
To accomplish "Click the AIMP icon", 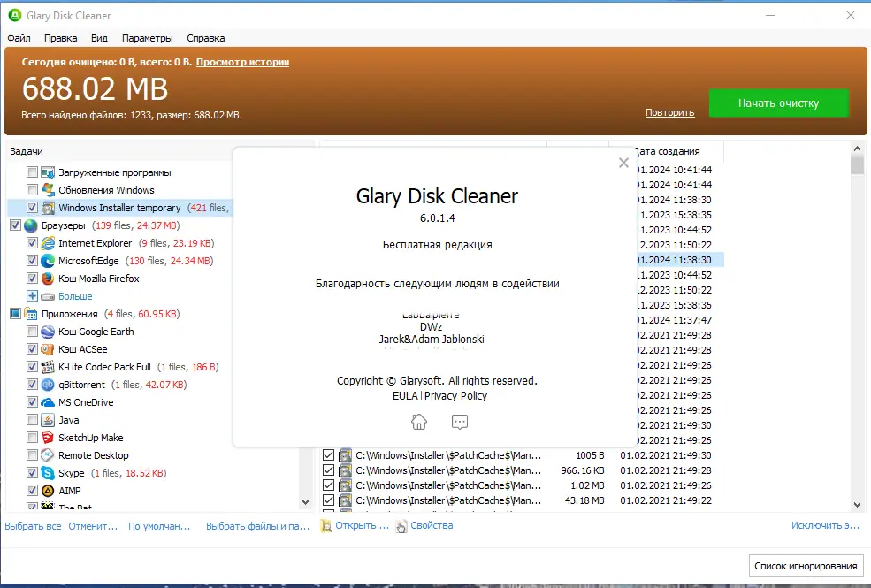I will pos(48,491).
